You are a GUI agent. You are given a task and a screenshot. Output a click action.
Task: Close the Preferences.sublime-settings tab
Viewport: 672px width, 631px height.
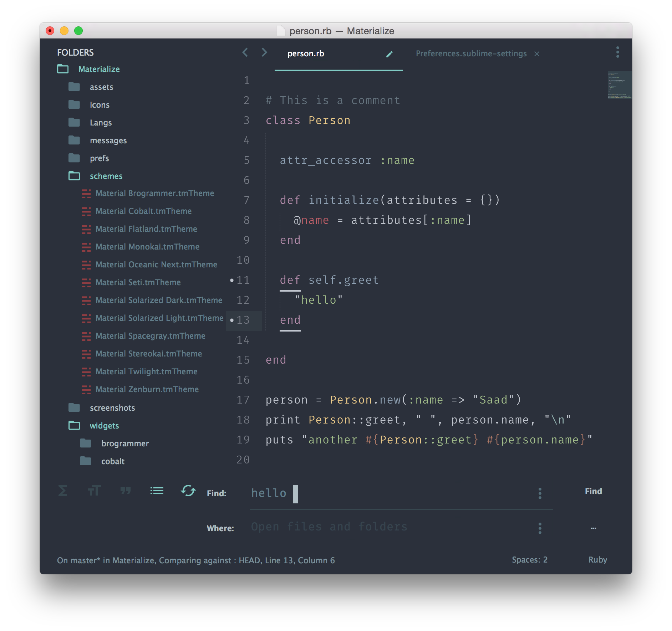[x=537, y=54]
